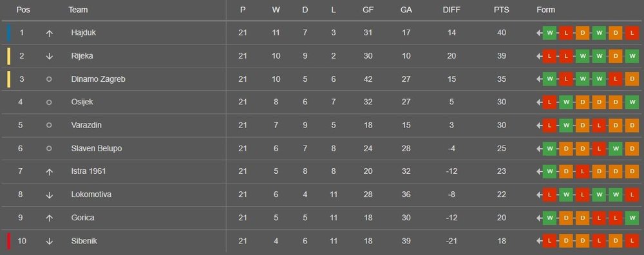Viewport: 644px width, 255px height.
Task: Sort table by PTS column header
Action: (501, 10)
